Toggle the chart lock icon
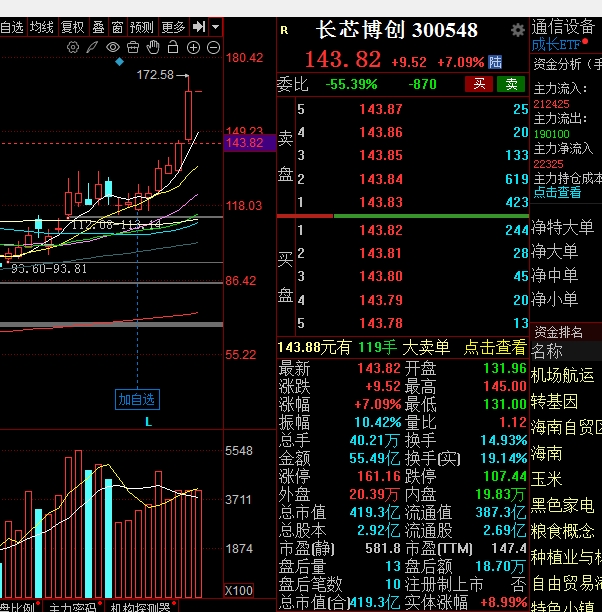602x612 pixels. tap(173, 47)
